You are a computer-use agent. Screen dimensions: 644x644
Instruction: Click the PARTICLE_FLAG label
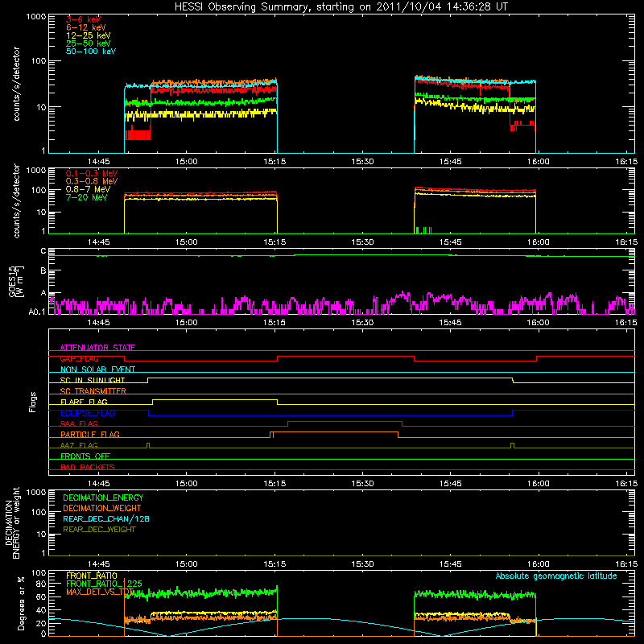point(90,434)
